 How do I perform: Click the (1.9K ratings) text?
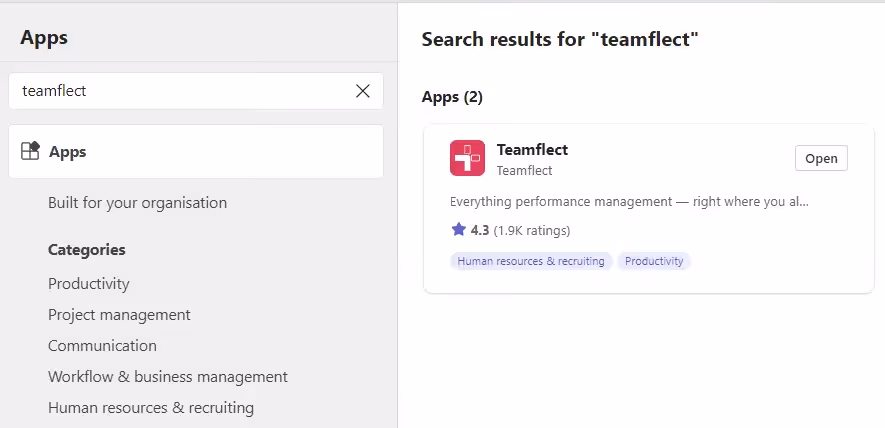coord(532,230)
